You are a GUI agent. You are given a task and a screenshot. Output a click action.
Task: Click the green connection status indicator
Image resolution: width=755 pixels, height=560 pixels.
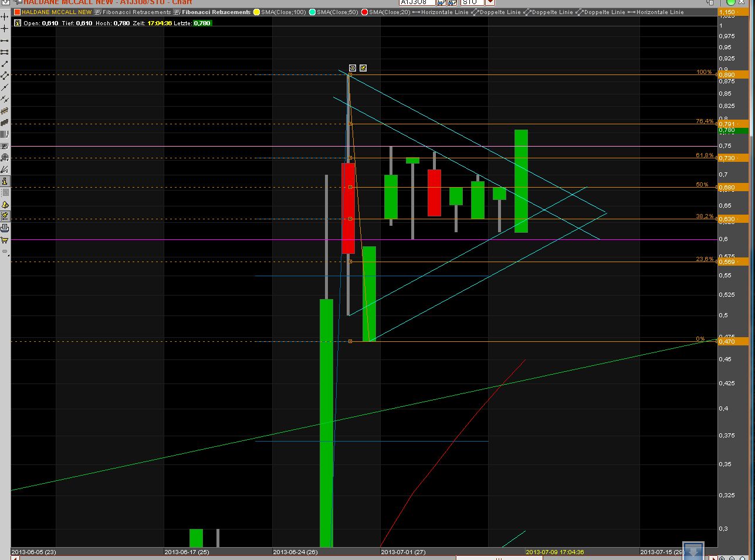(730, 2)
